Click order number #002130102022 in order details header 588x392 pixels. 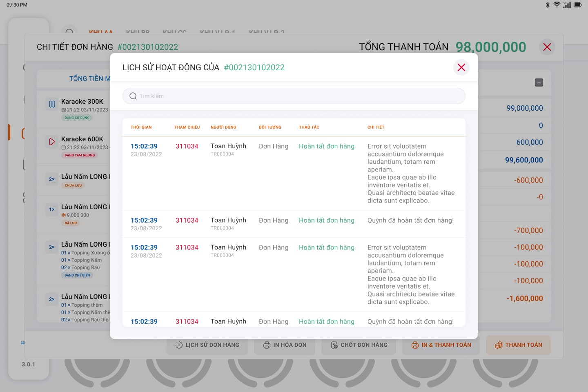point(148,47)
